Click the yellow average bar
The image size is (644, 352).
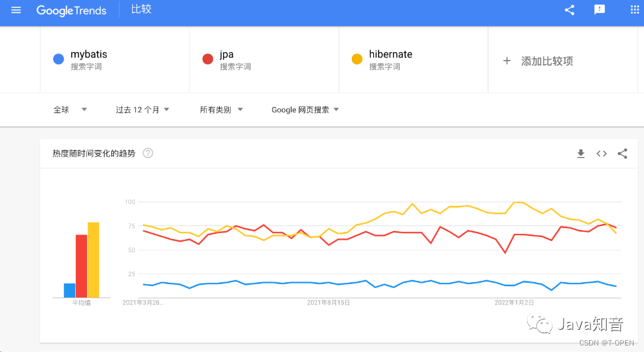tap(93, 260)
